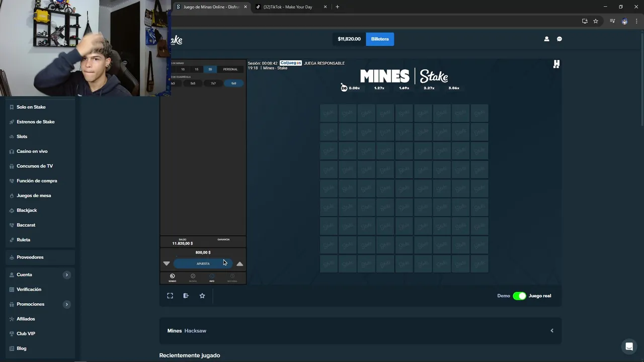Decrease bet with down arrow
The image size is (644, 362).
click(x=167, y=263)
